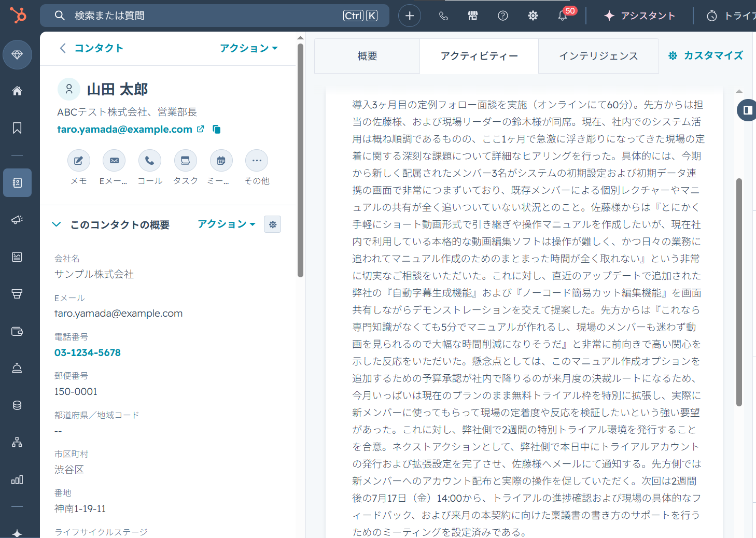Viewport: 756px width, 538px height.
Task: Click the 150-0001 postal code value
Action: (76, 392)
